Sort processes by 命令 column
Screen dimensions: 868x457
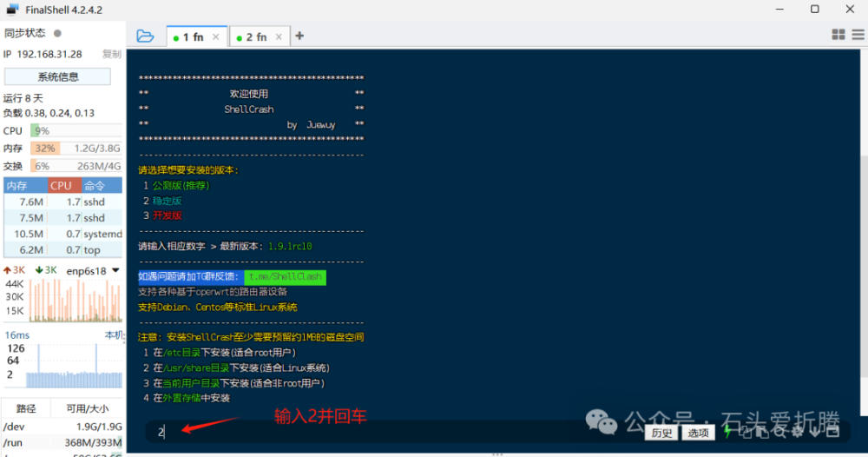point(102,186)
